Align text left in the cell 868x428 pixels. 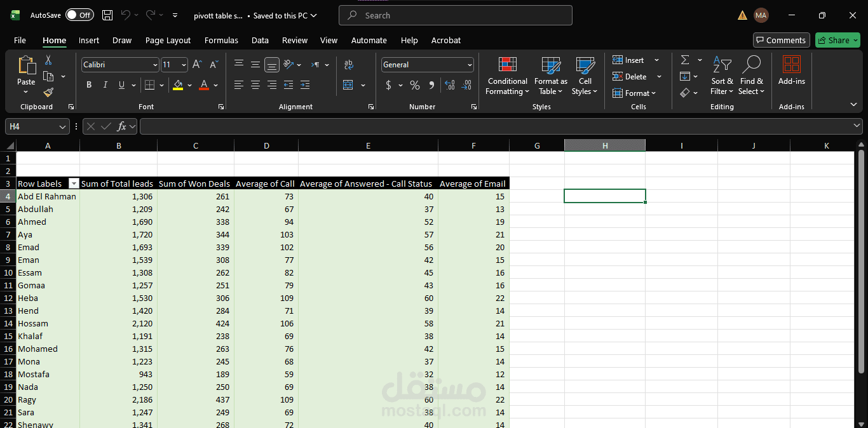point(239,85)
